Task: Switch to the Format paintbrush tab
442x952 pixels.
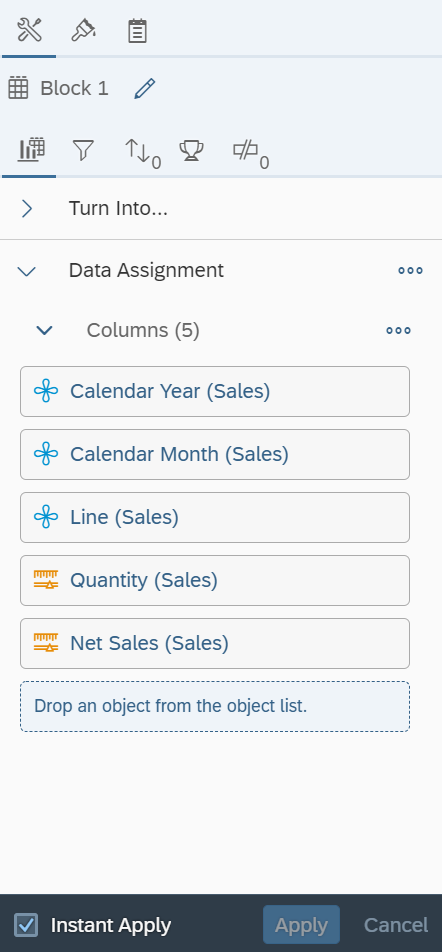Action: pos(83,30)
